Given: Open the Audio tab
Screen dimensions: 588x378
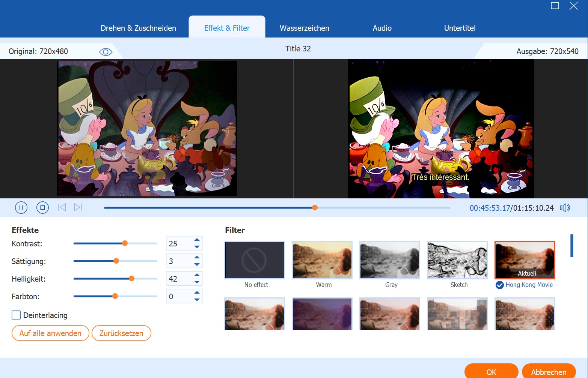Looking at the screenshot, I should pyautogui.click(x=382, y=28).
